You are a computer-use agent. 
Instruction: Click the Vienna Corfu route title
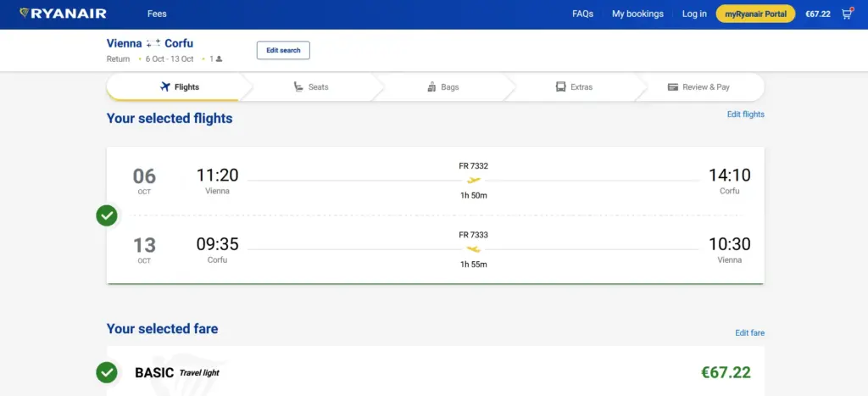pos(150,43)
